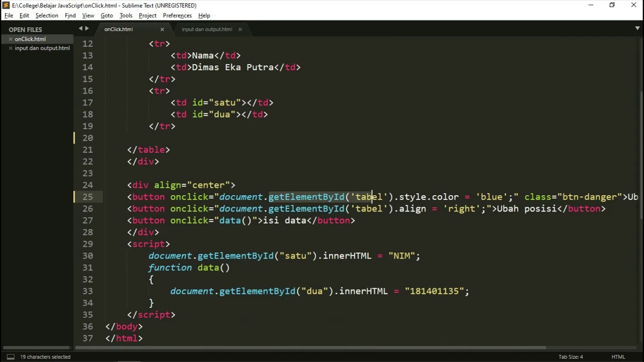
Task: Click the closing body tag on line 36
Action: [124, 326]
